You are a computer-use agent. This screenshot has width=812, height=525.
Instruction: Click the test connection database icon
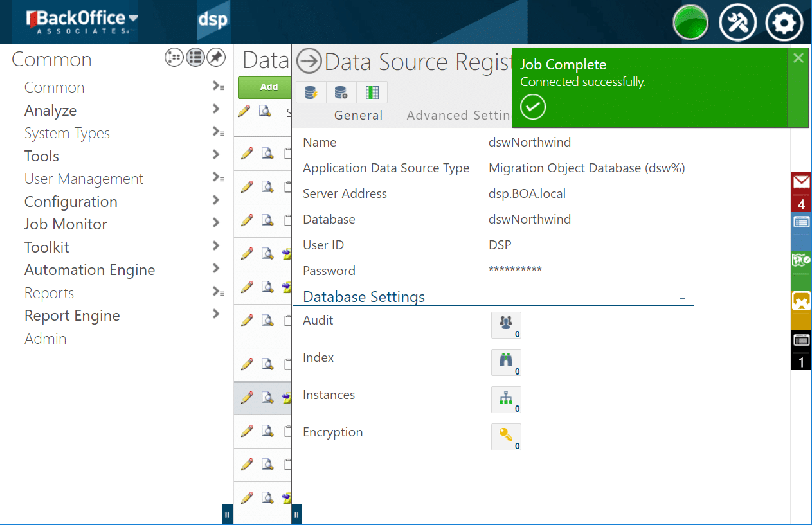311,93
